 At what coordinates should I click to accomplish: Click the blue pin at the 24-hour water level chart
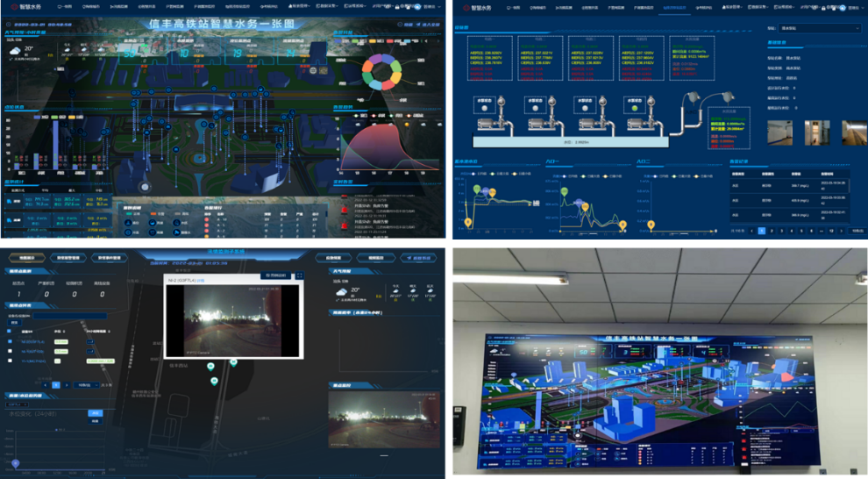coord(16,463)
